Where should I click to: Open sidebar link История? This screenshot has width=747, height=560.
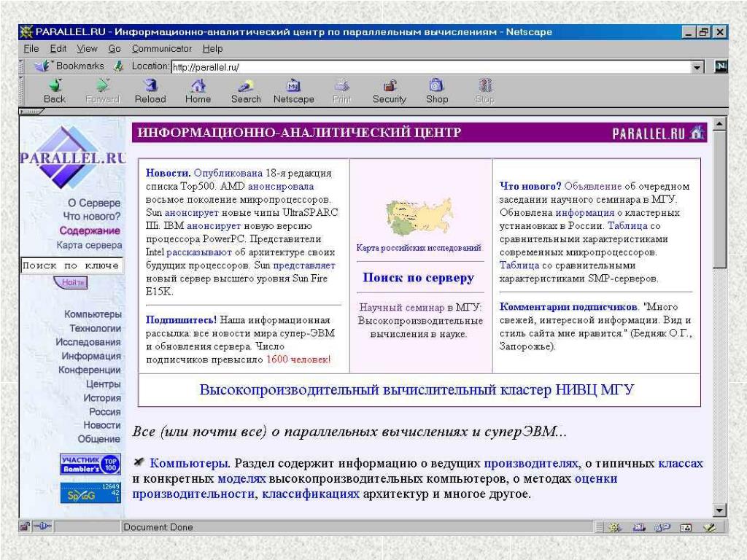(x=102, y=398)
